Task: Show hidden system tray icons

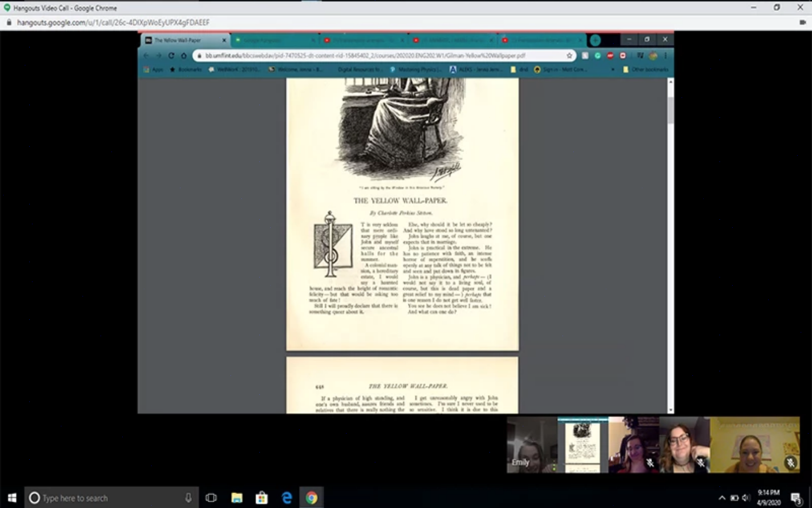Action: 722,498
